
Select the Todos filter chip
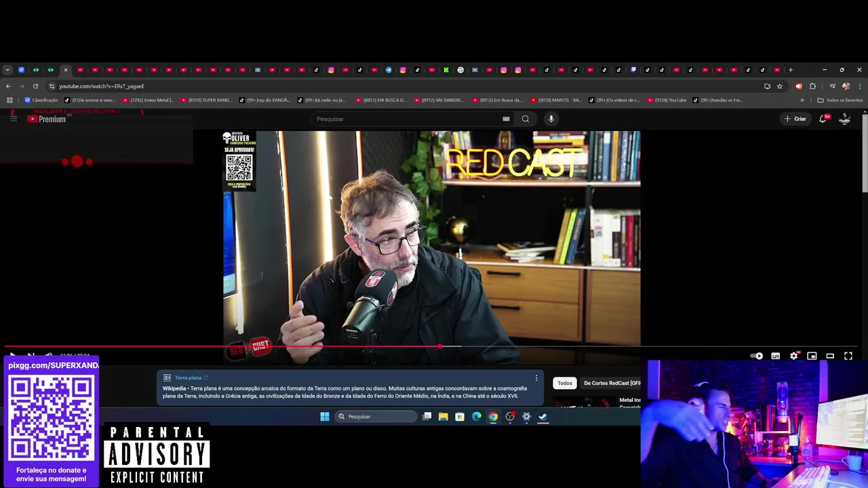[x=565, y=383]
